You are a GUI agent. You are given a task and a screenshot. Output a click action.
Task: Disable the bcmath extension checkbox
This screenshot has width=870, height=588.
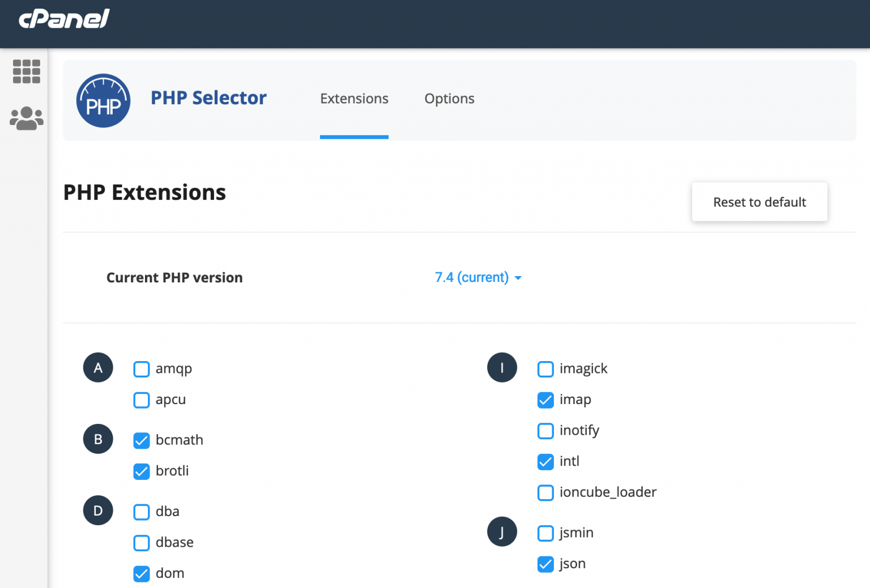point(141,440)
